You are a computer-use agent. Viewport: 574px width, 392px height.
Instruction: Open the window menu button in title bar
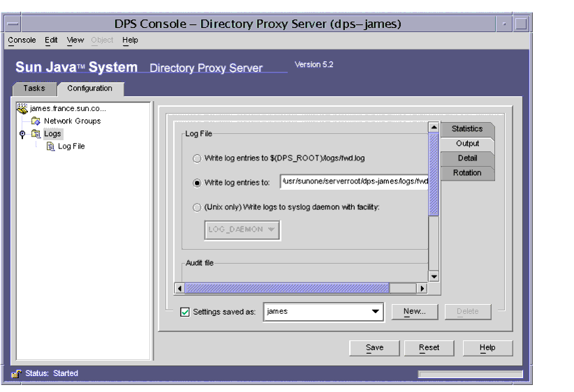click(x=13, y=24)
